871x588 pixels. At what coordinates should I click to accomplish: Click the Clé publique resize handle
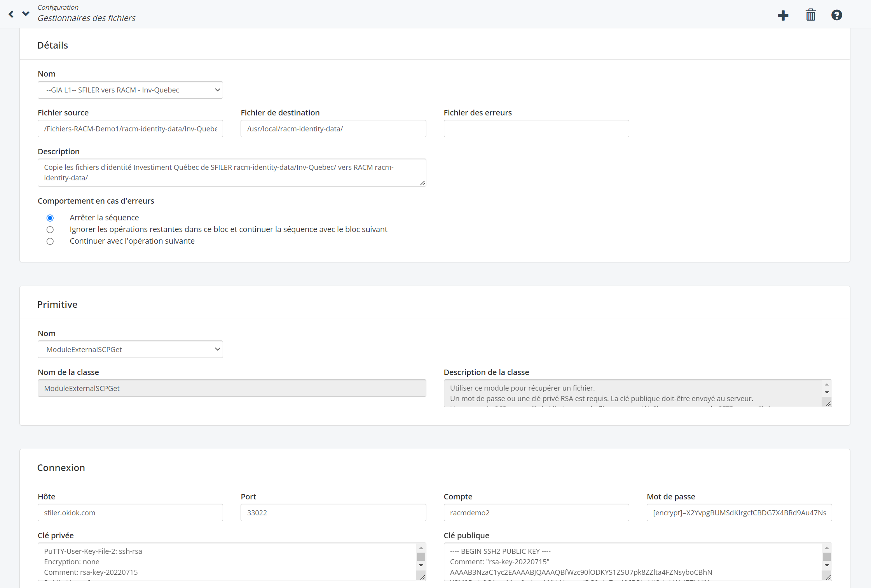[828, 577]
